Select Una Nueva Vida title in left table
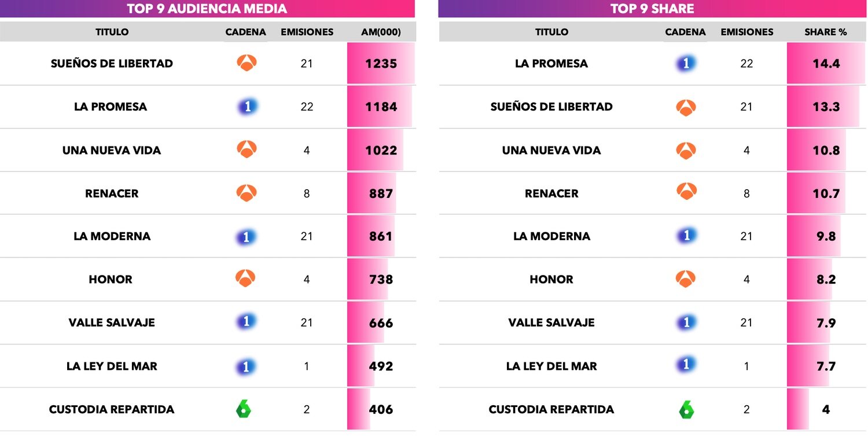 click(112, 150)
